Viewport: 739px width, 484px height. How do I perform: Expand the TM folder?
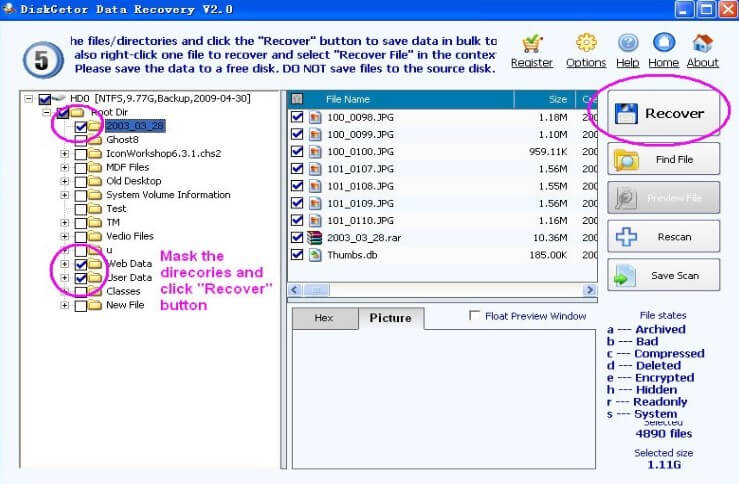click(x=65, y=222)
